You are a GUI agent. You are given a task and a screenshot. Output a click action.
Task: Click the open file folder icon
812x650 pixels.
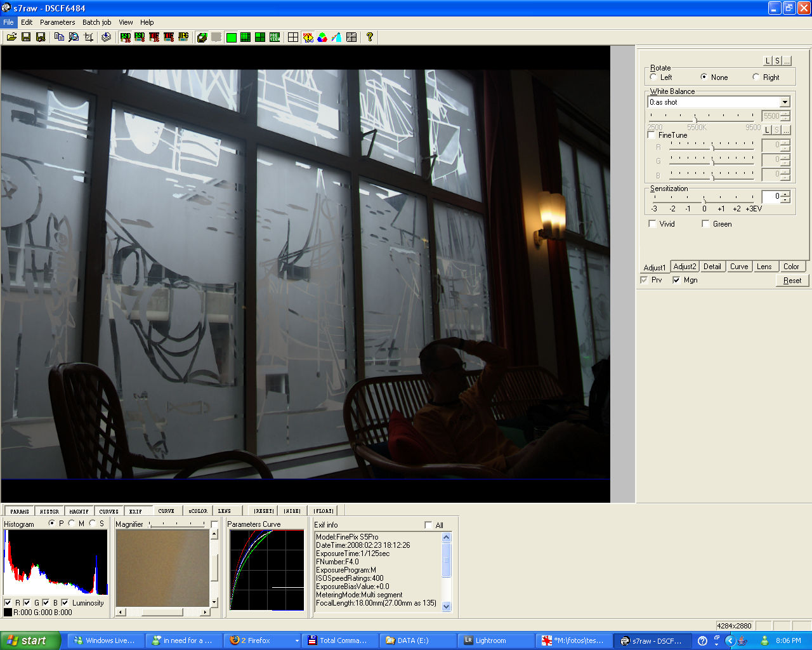coord(11,37)
